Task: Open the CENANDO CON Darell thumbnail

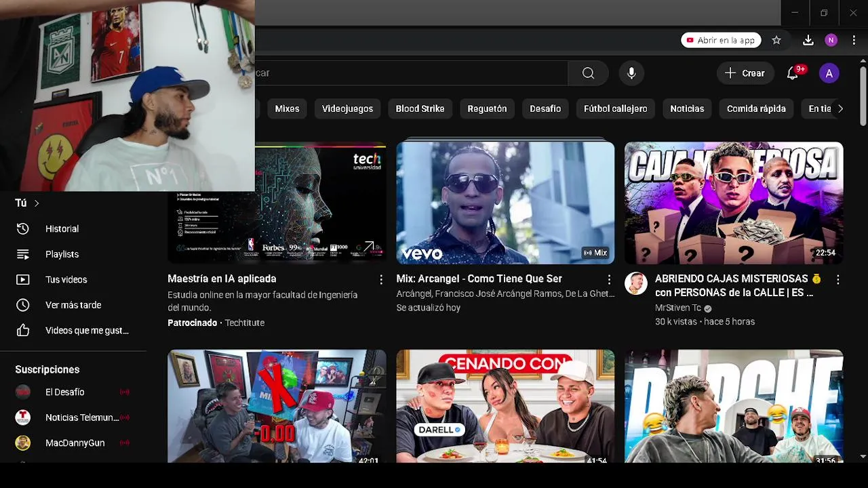Action: (505, 406)
